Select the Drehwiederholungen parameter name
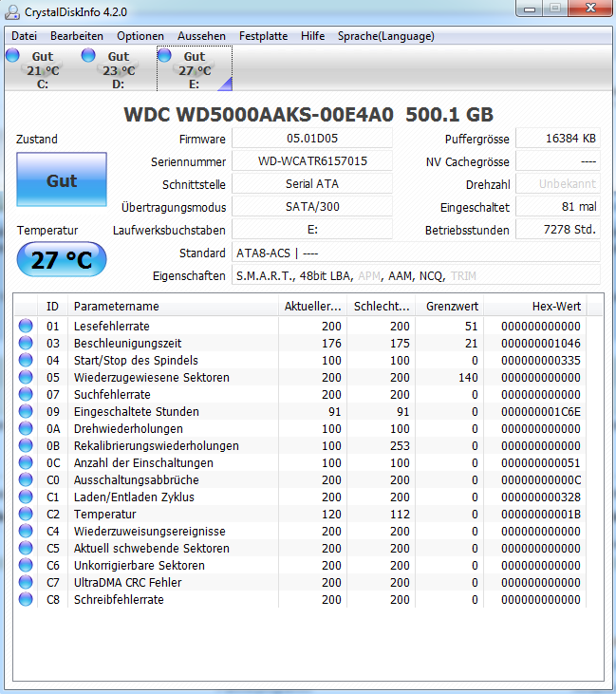This screenshot has height=694, width=616. 128,429
